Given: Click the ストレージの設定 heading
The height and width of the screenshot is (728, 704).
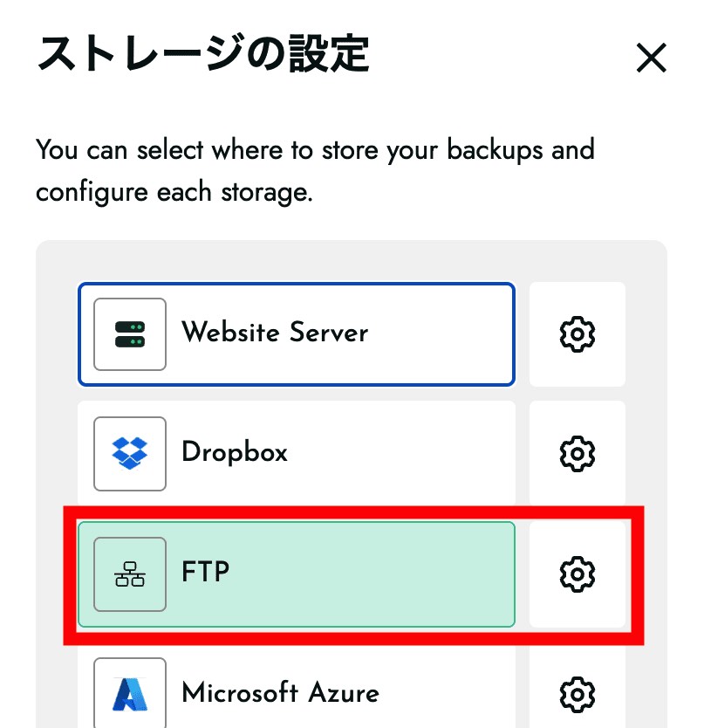Looking at the screenshot, I should [203, 54].
